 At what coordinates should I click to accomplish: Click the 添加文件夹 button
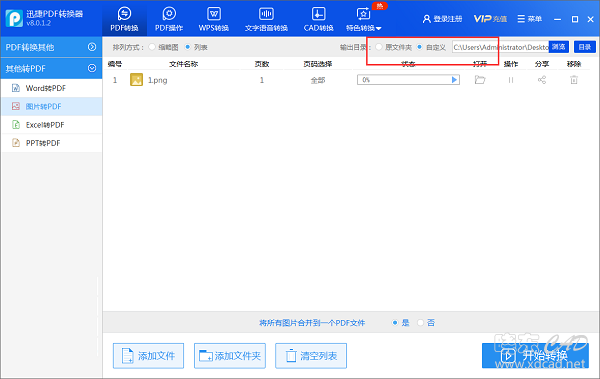(x=230, y=356)
